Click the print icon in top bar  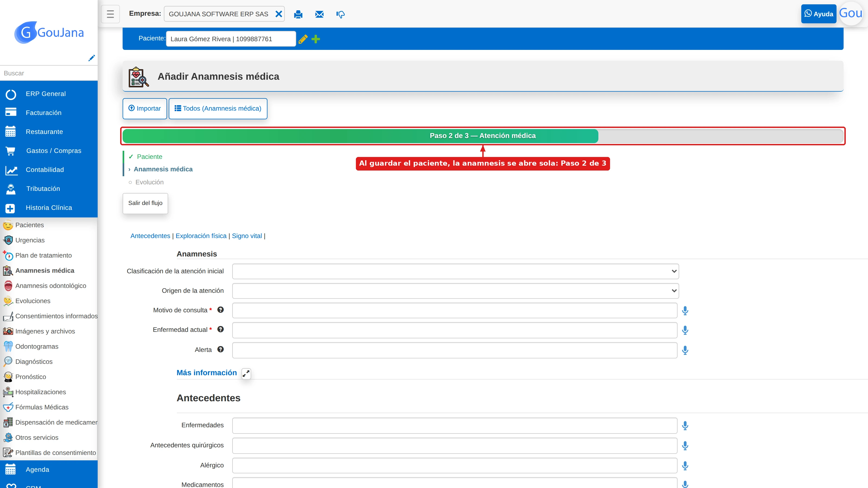click(x=298, y=14)
